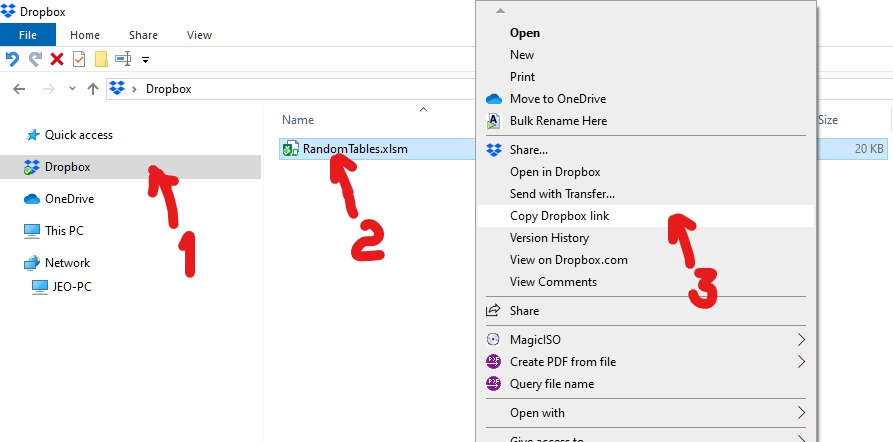Open the MagicISO submenu
This screenshot has width=893, height=442.
pos(646,339)
